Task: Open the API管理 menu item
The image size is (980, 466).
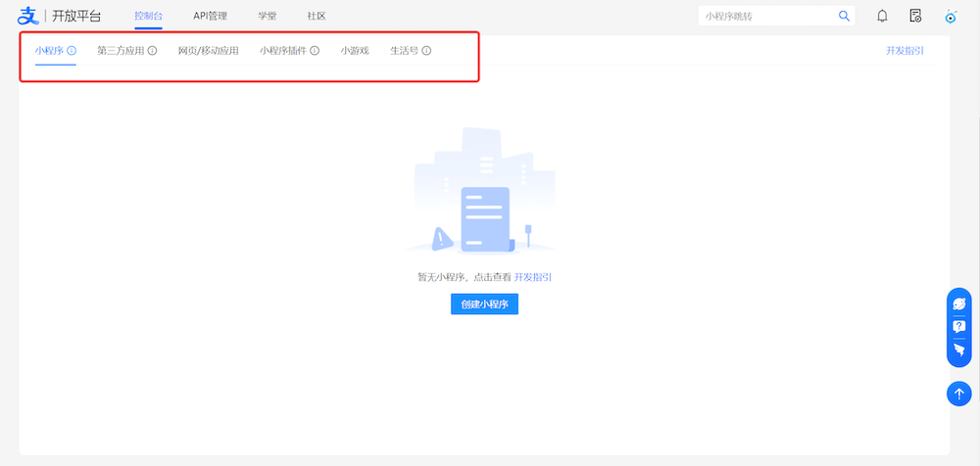Action: (x=210, y=16)
